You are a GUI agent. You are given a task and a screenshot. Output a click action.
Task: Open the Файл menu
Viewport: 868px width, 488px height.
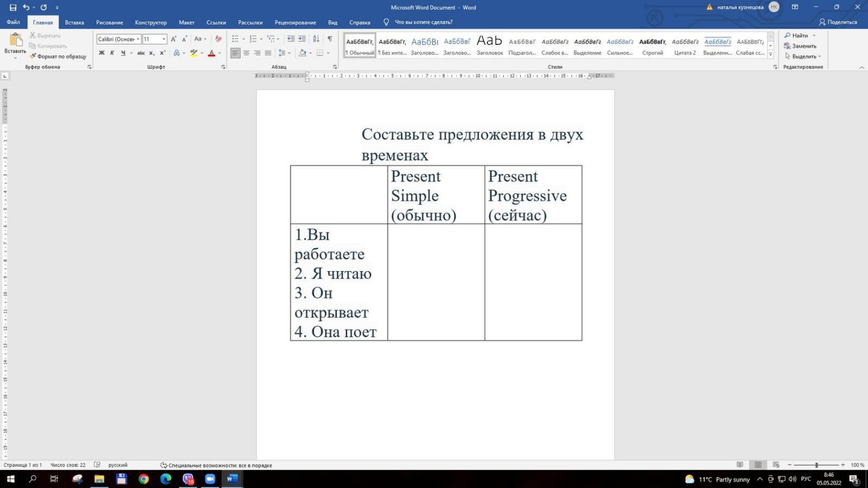[x=14, y=22]
